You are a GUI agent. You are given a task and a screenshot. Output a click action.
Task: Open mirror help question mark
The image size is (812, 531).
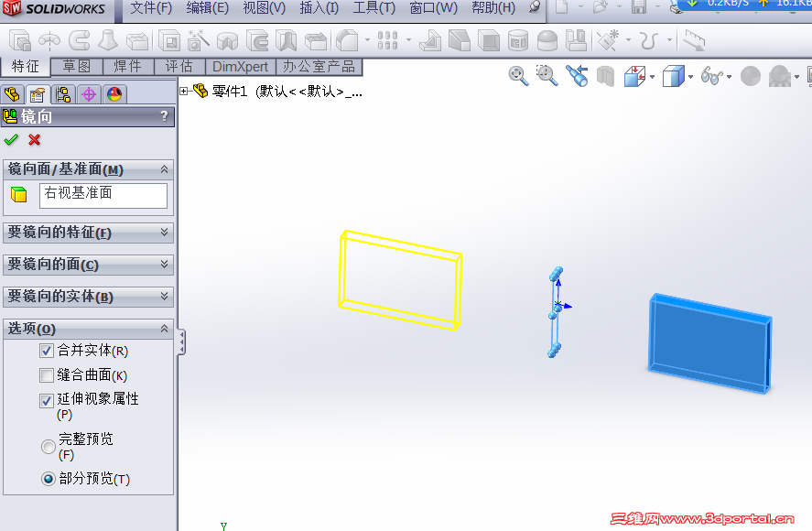coord(164,116)
